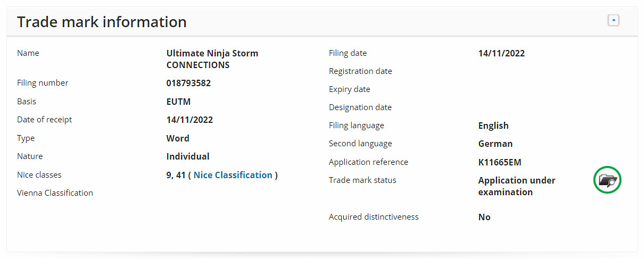Viewport: 644px width, 259px height.
Task: Click the English filing language value
Action: pos(493,126)
